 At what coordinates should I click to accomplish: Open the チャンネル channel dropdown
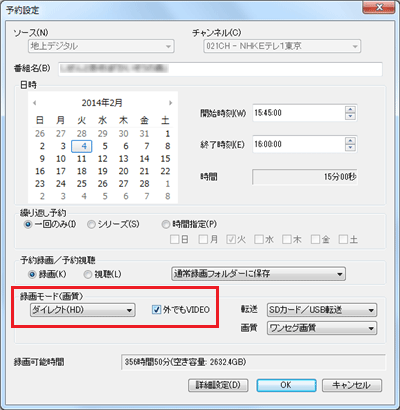point(282,46)
